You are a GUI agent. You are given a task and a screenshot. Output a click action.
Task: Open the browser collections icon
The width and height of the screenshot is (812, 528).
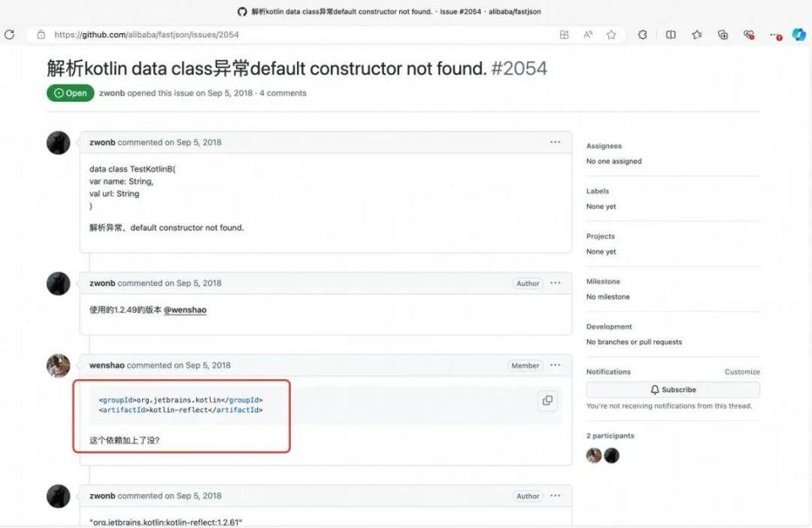pos(722,35)
